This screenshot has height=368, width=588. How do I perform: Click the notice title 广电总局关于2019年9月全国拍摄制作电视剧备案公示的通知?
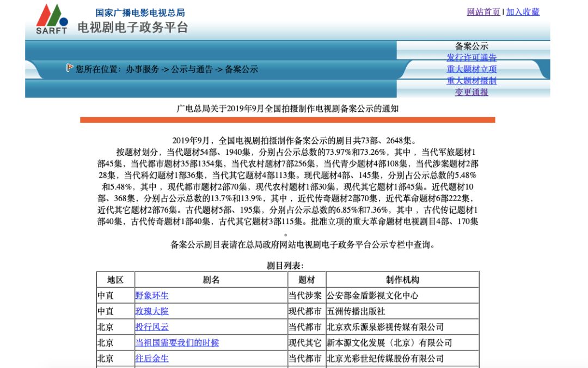tap(287, 109)
